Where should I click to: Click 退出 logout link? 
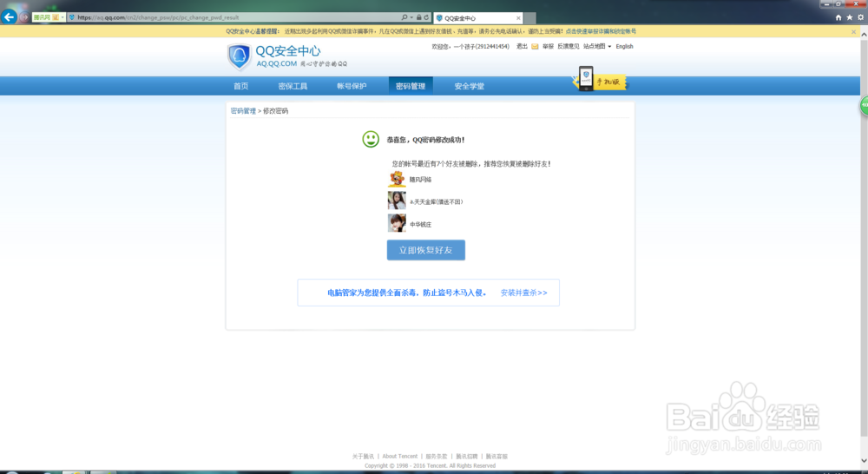(x=522, y=47)
